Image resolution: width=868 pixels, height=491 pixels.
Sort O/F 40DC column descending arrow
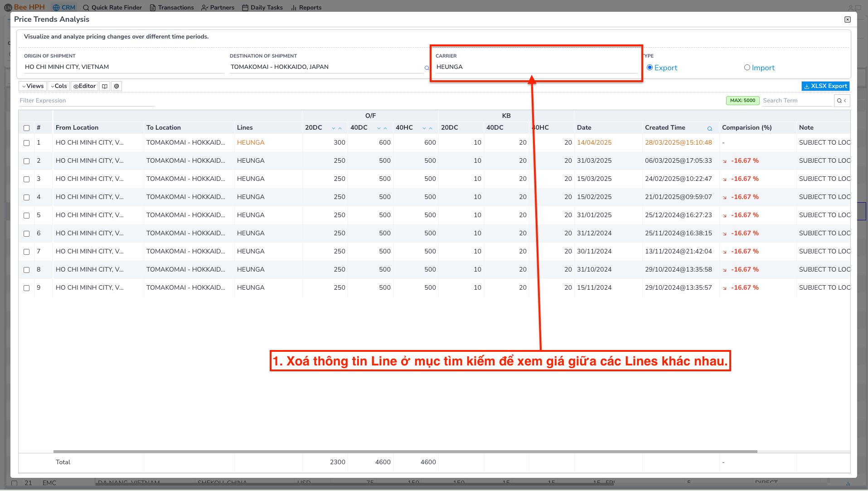(379, 128)
